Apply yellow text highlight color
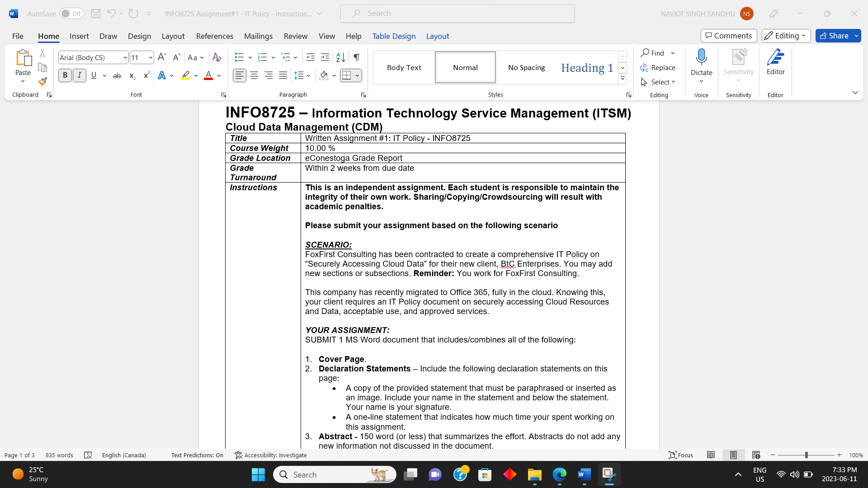The image size is (868, 488). (x=184, y=75)
